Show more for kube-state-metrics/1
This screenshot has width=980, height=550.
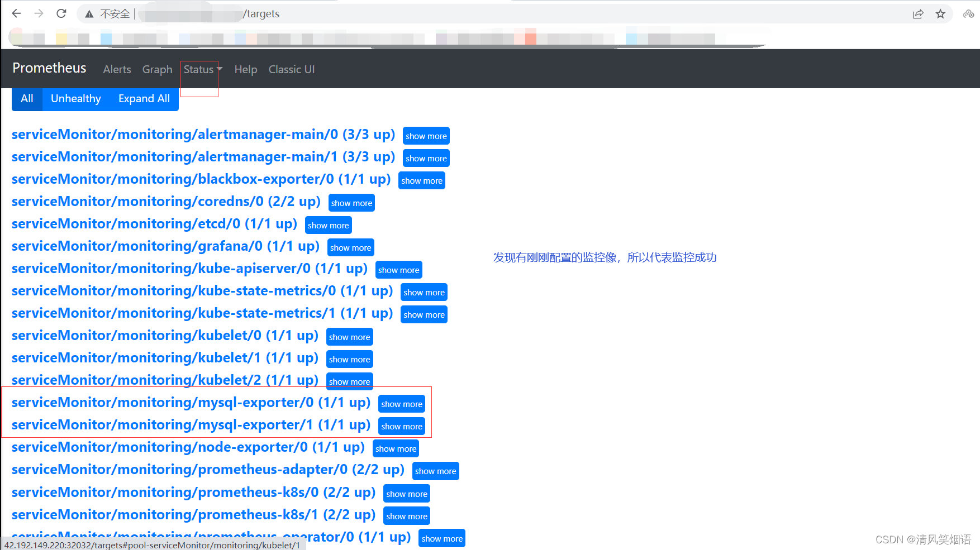point(424,314)
